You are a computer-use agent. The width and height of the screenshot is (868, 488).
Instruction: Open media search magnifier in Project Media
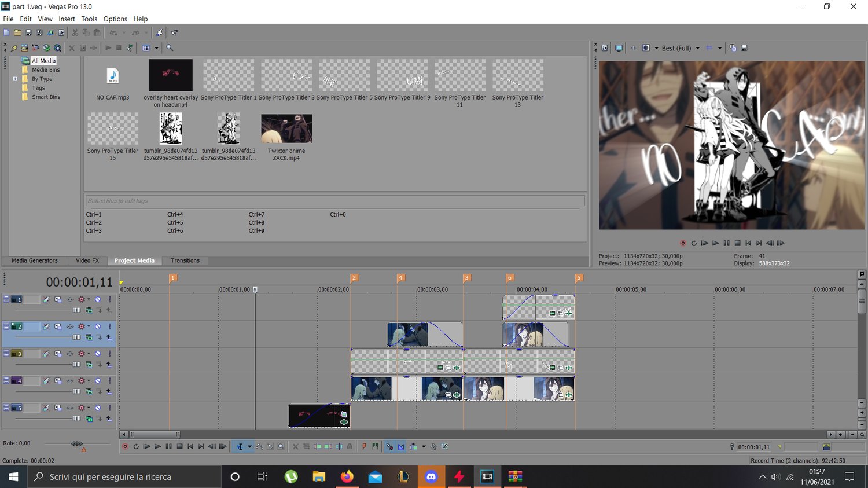coord(170,48)
